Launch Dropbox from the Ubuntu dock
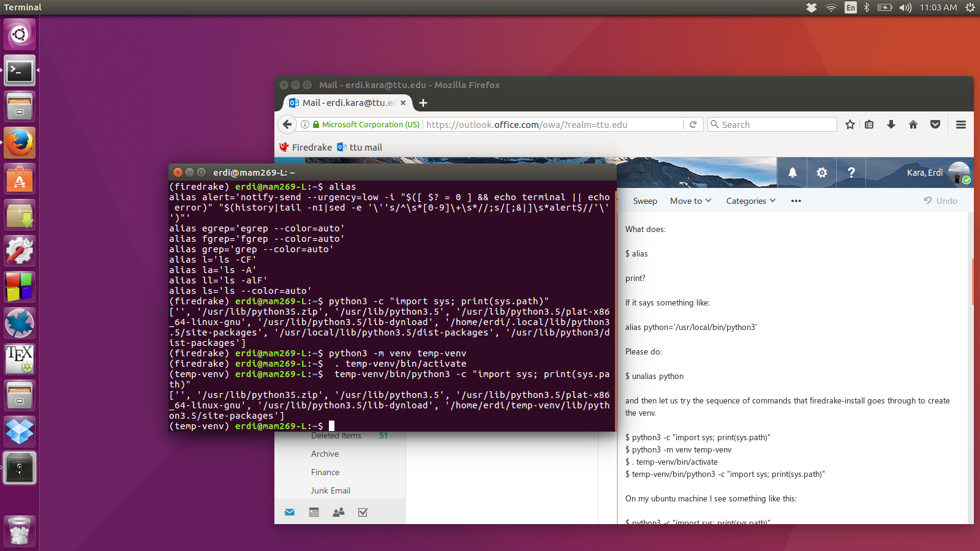The image size is (980, 551). 20,432
